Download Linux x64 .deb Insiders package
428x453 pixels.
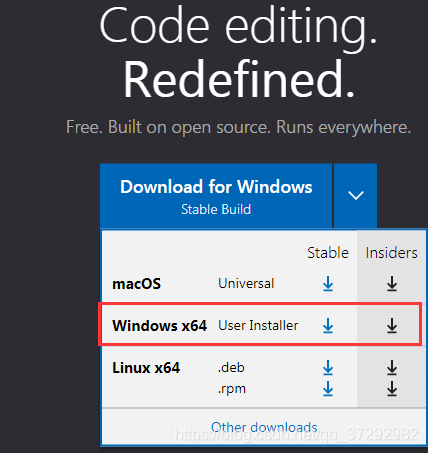click(x=392, y=368)
